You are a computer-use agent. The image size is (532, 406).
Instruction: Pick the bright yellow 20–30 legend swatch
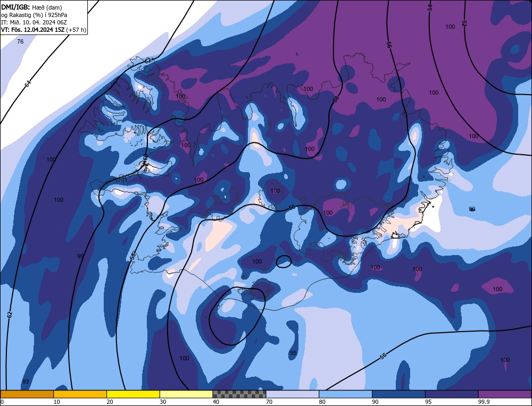pyautogui.click(x=133, y=394)
